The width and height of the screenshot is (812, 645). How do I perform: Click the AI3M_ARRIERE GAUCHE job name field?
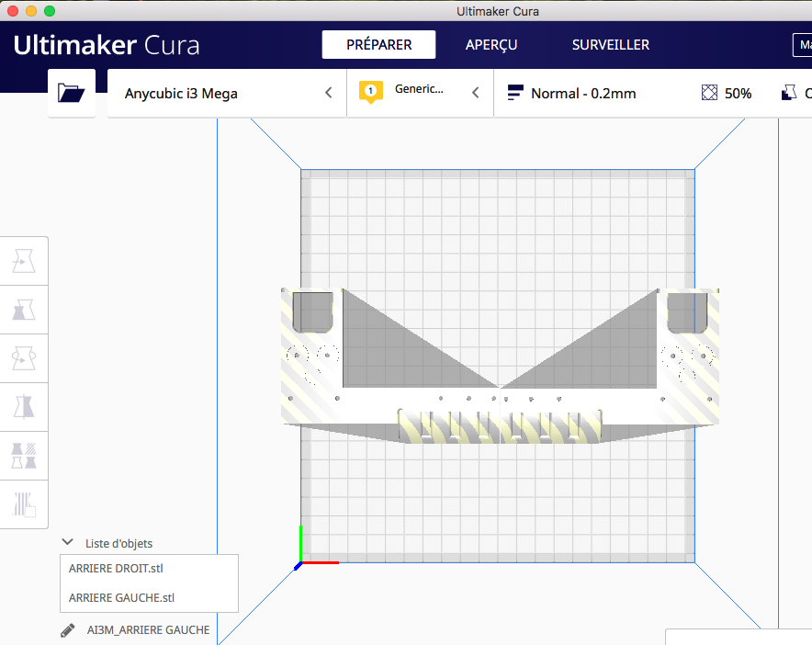click(148, 630)
